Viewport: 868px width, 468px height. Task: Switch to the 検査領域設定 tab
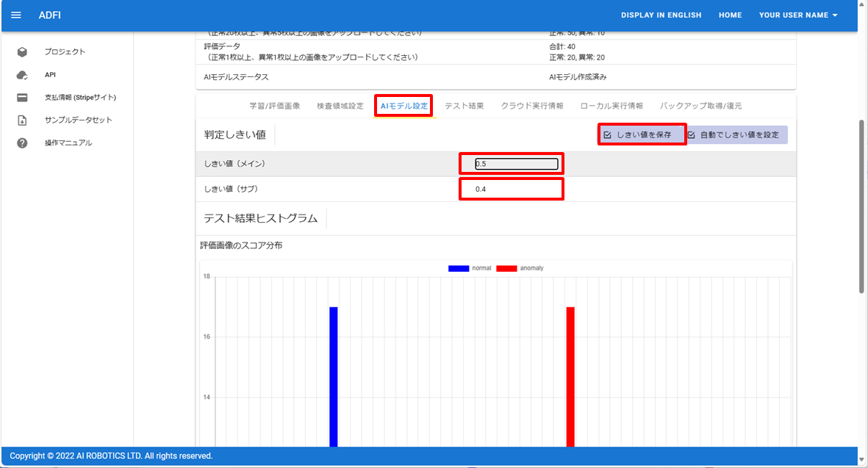coord(340,106)
